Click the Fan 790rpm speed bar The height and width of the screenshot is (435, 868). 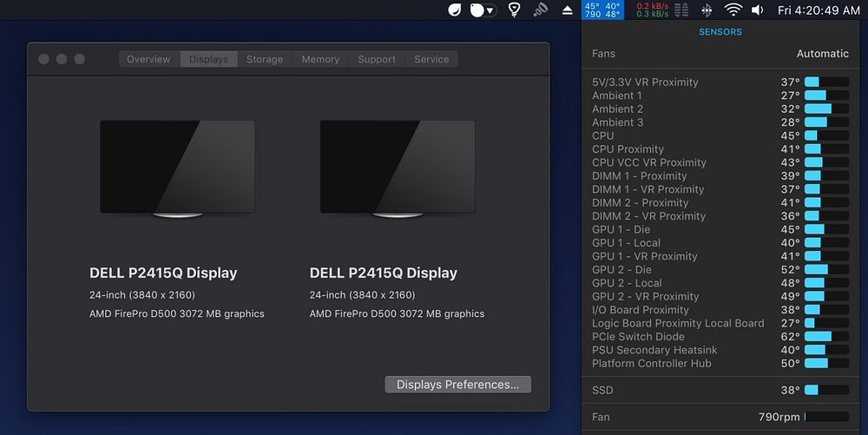(x=826, y=417)
